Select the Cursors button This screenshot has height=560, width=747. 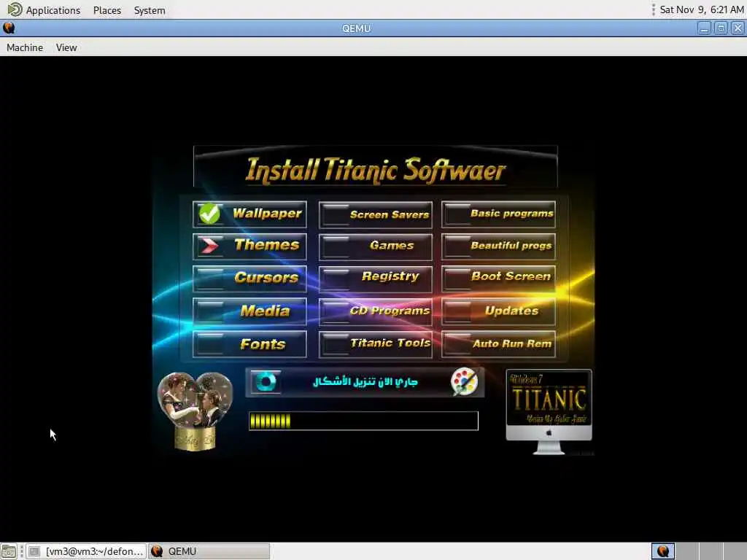click(249, 278)
